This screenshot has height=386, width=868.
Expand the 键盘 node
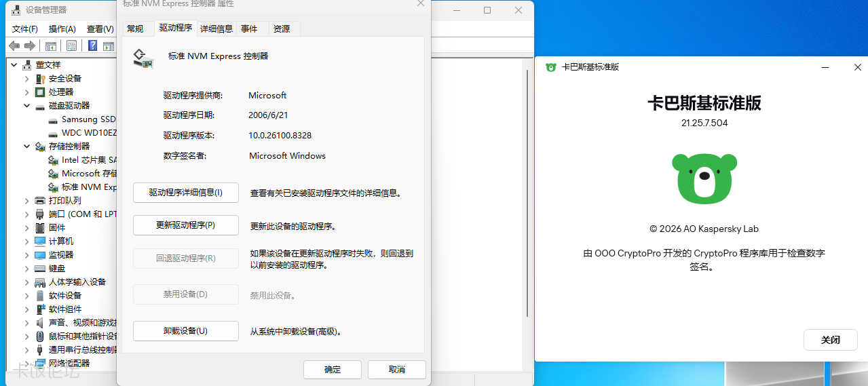click(27, 269)
